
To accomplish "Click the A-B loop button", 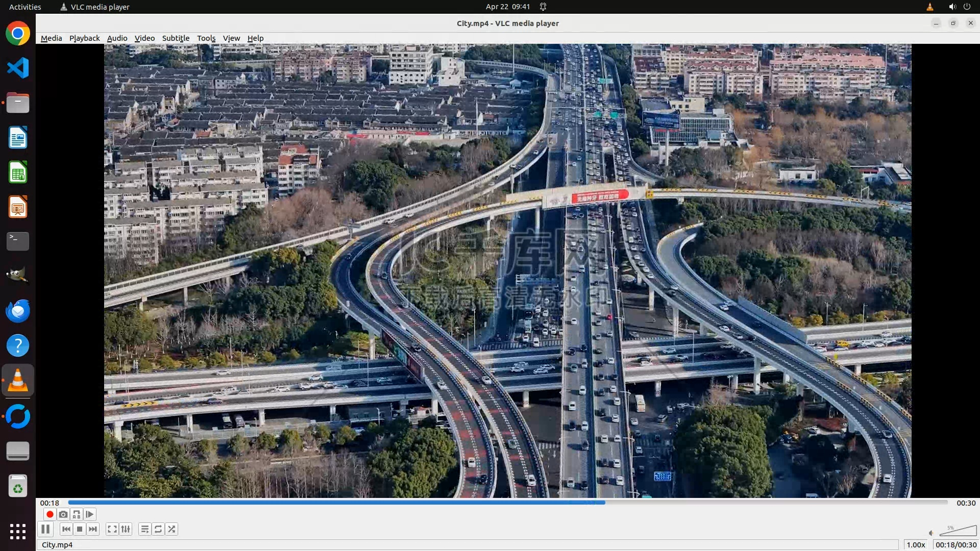I will 77,514.
